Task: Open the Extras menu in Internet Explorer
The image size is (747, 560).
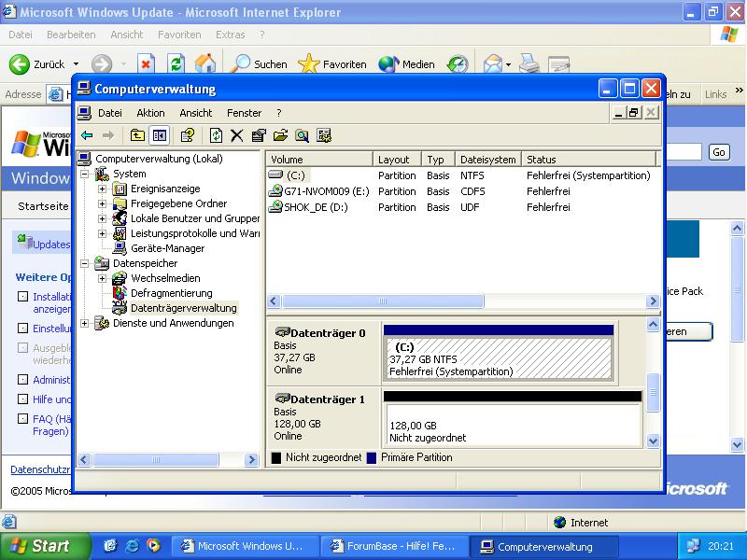Action: click(230, 35)
